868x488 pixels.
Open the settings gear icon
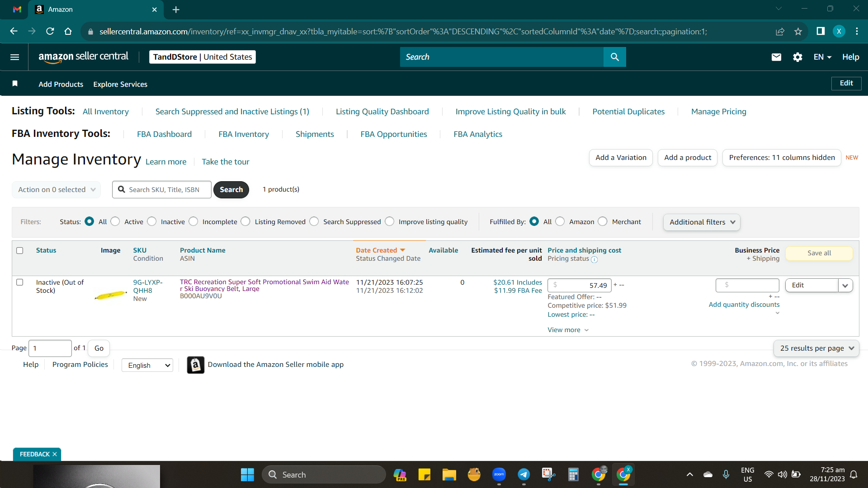click(x=797, y=57)
